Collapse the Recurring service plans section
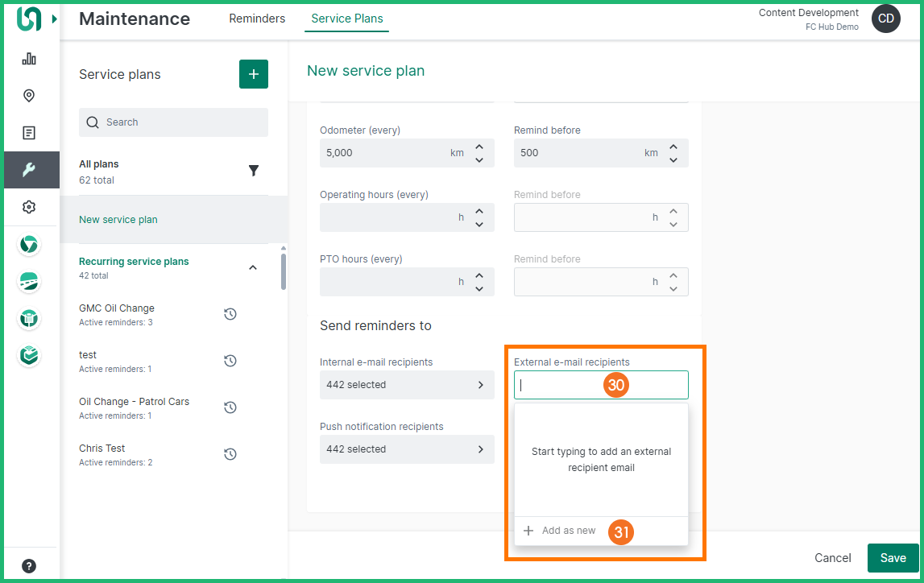This screenshot has height=583, width=924. pyautogui.click(x=253, y=267)
